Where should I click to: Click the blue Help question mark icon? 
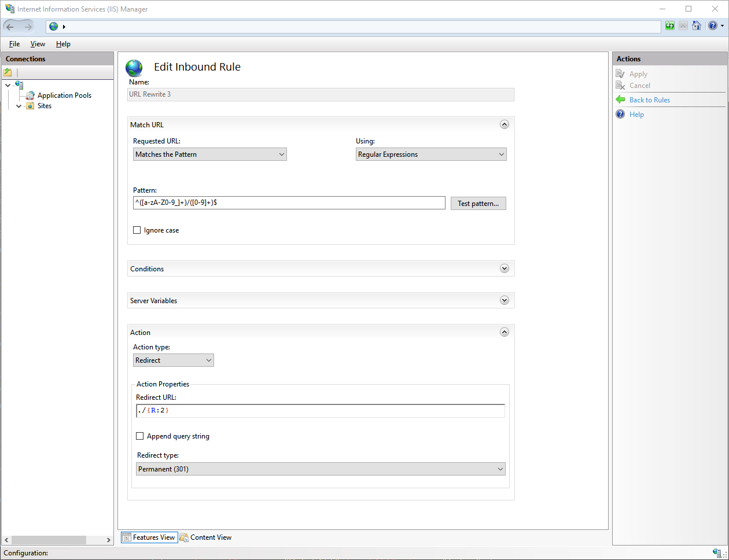pyautogui.click(x=620, y=115)
